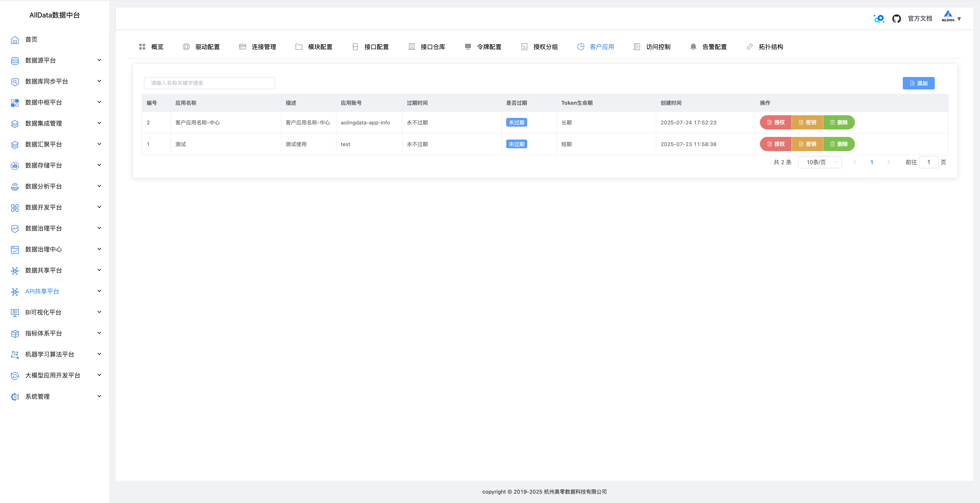
Task: Click 删除 for aolingdata-app-info row
Action: [839, 122]
